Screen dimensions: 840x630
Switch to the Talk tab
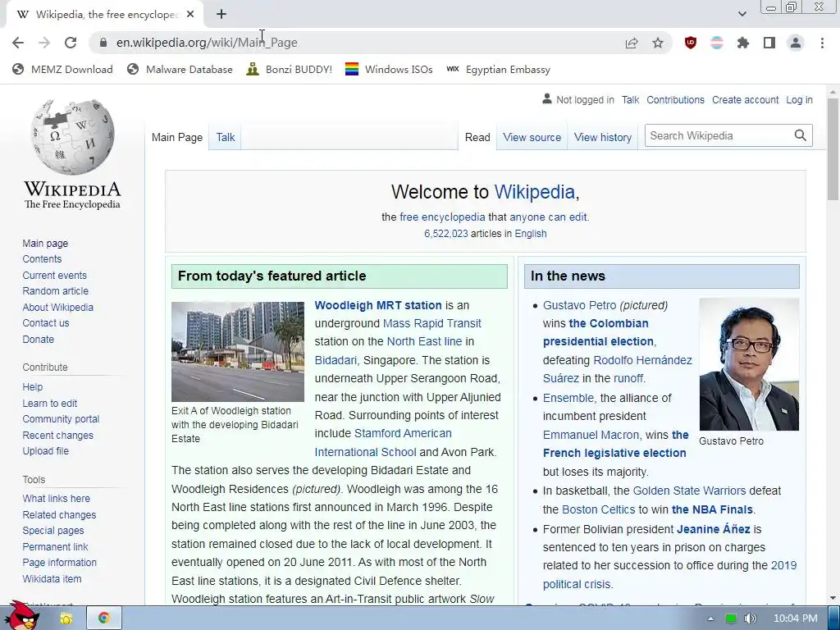(226, 138)
